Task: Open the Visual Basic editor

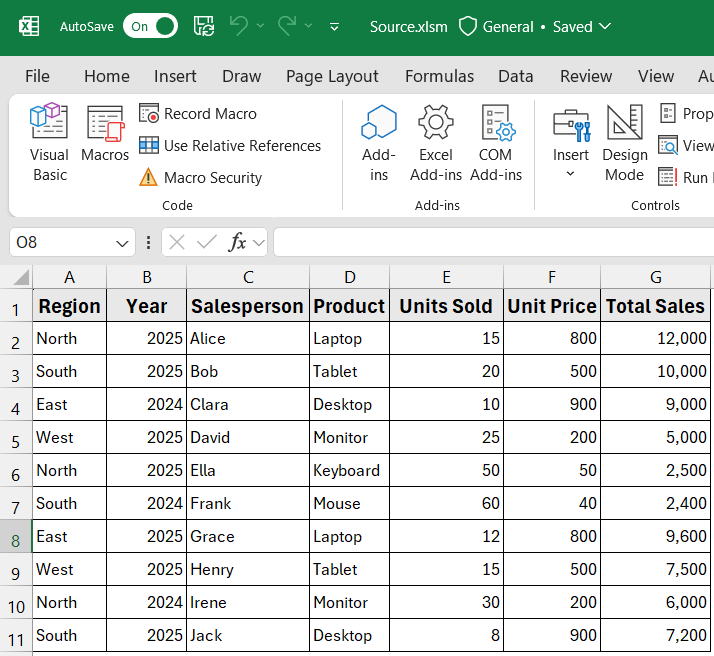Action: pos(49,143)
